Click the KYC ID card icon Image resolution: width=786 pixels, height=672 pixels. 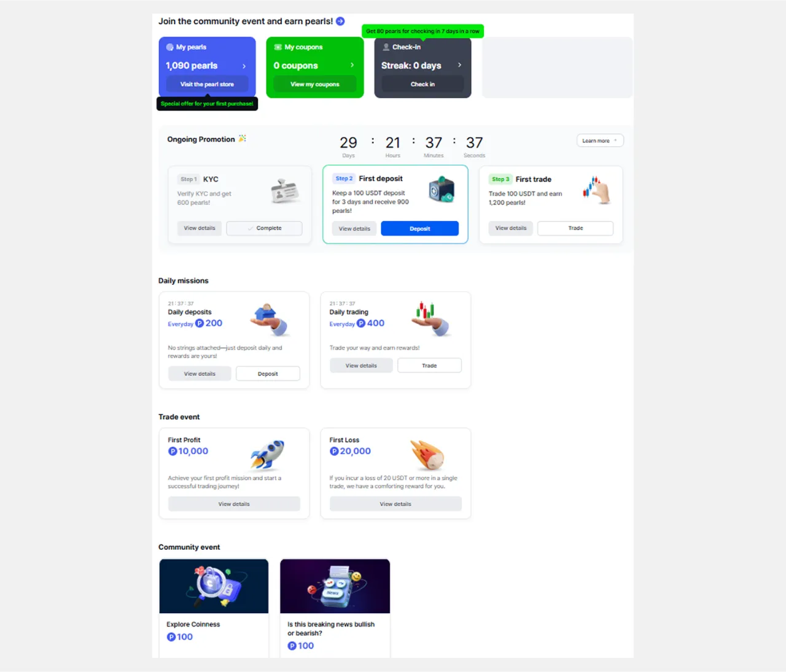pyautogui.click(x=284, y=191)
